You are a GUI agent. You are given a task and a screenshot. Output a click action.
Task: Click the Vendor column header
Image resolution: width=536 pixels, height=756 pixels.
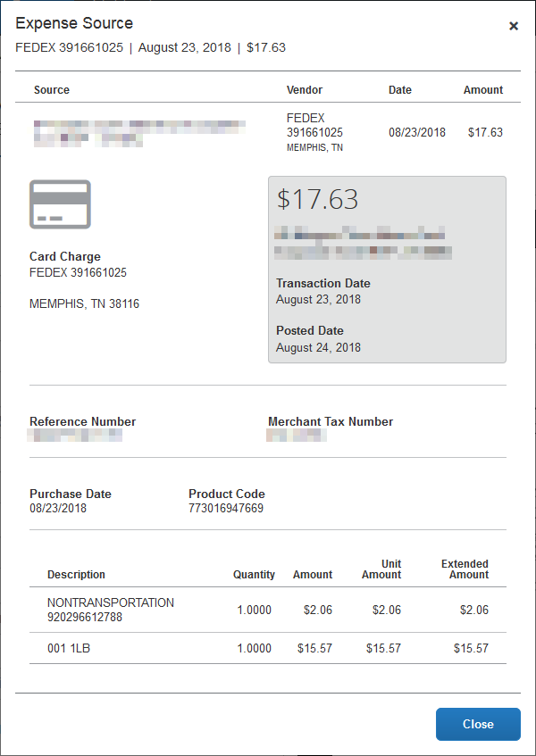click(x=305, y=89)
